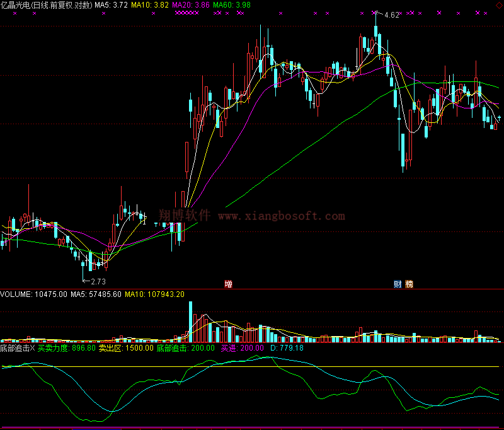Open the 底部追击 indicator name label

tap(15, 347)
